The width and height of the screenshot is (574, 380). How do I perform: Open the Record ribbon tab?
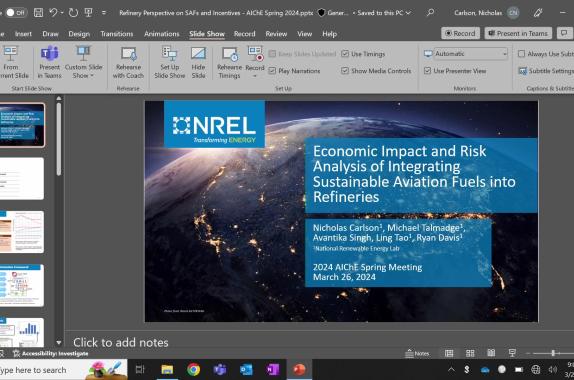245,34
